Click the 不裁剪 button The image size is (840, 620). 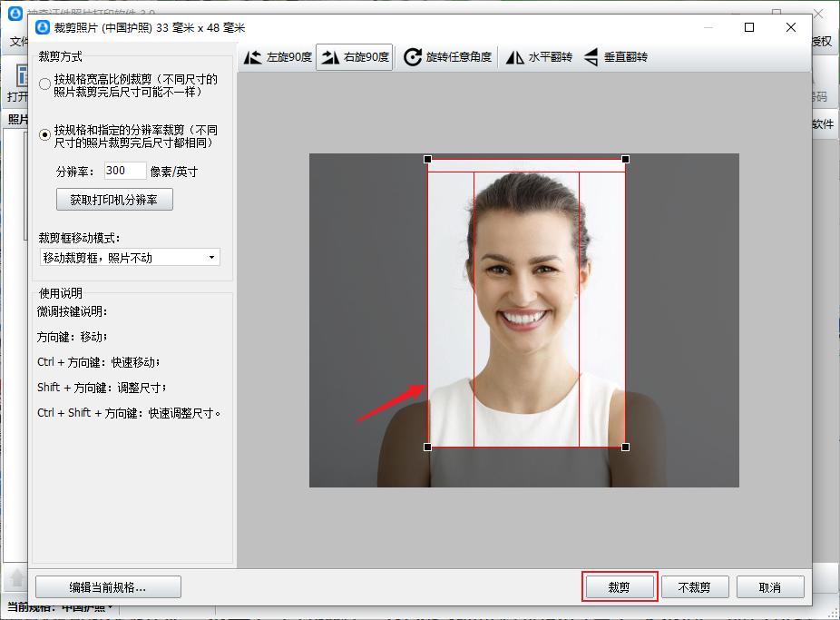(695, 586)
